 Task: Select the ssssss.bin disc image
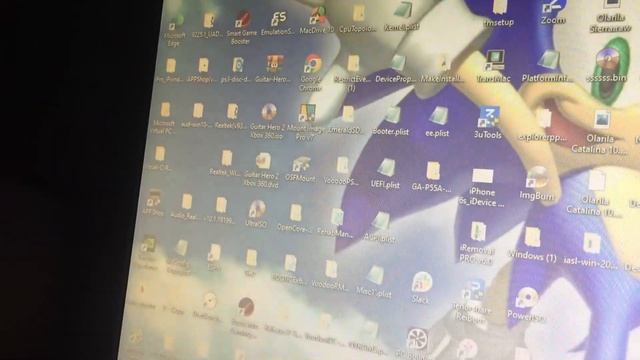tap(607, 65)
